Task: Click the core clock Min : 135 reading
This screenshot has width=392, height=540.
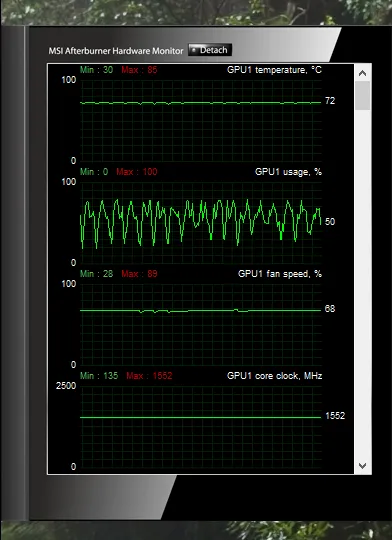Action: 99,376
